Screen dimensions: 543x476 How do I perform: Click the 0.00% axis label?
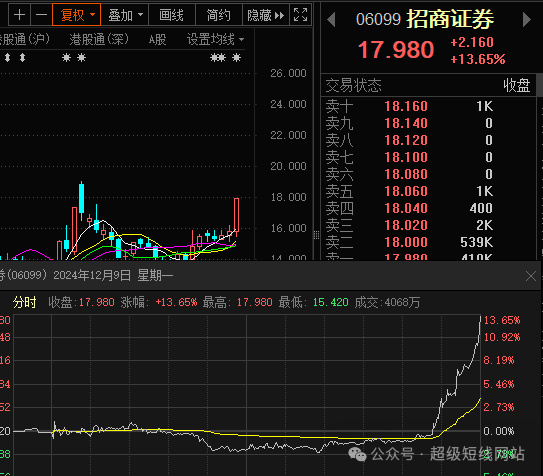pos(499,431)
